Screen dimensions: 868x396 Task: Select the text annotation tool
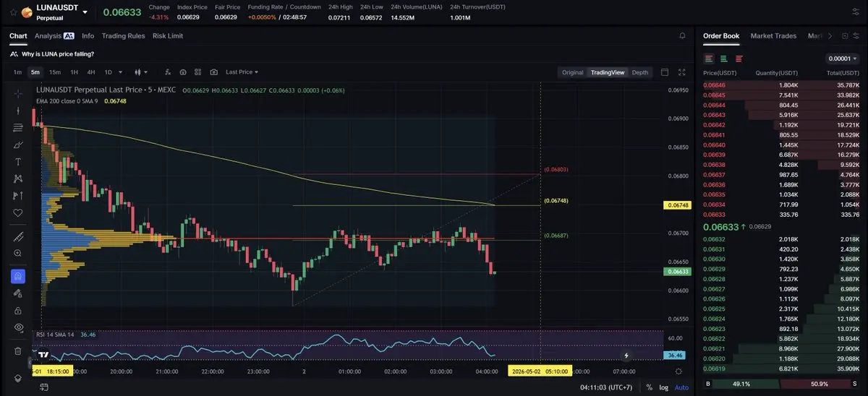coord(18,162)
